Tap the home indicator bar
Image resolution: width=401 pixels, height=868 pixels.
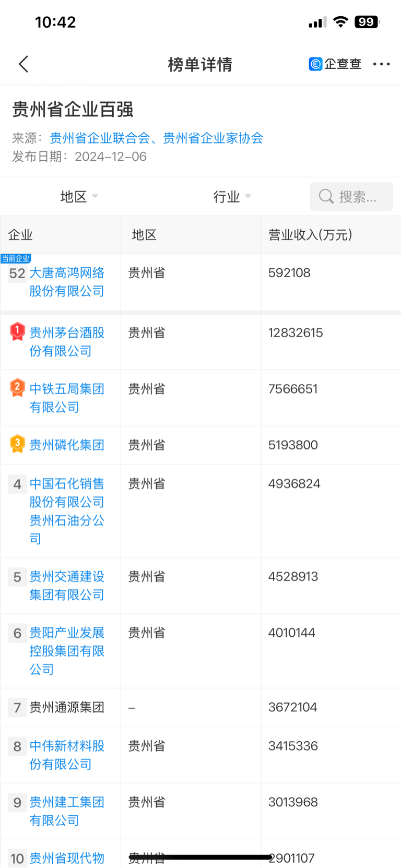(200, 857)
